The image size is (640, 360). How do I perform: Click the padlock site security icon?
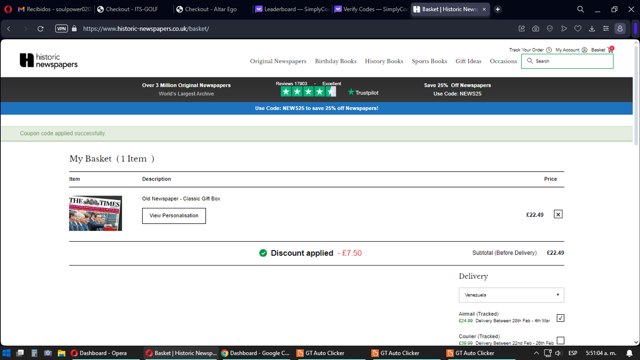74,29
